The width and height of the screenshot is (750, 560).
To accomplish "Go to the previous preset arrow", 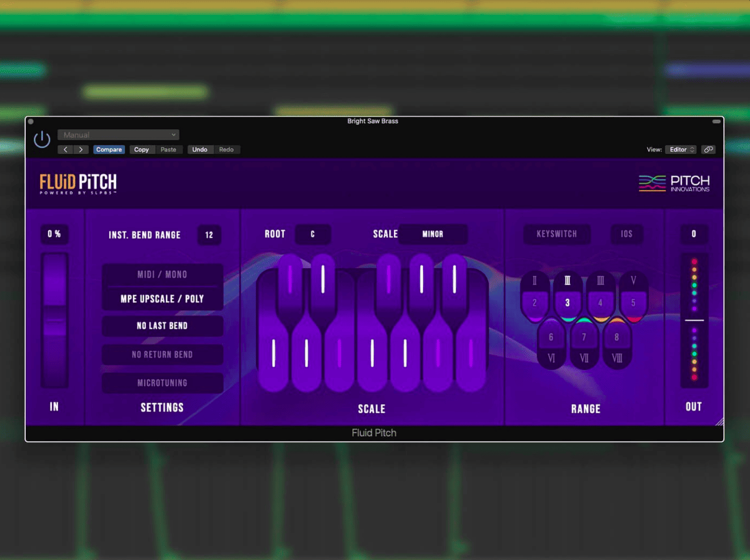I will [65, 150].
